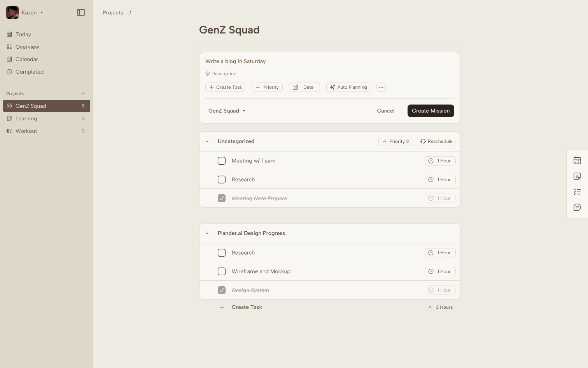Open the checklist icon in right panel

pos(577,192)
